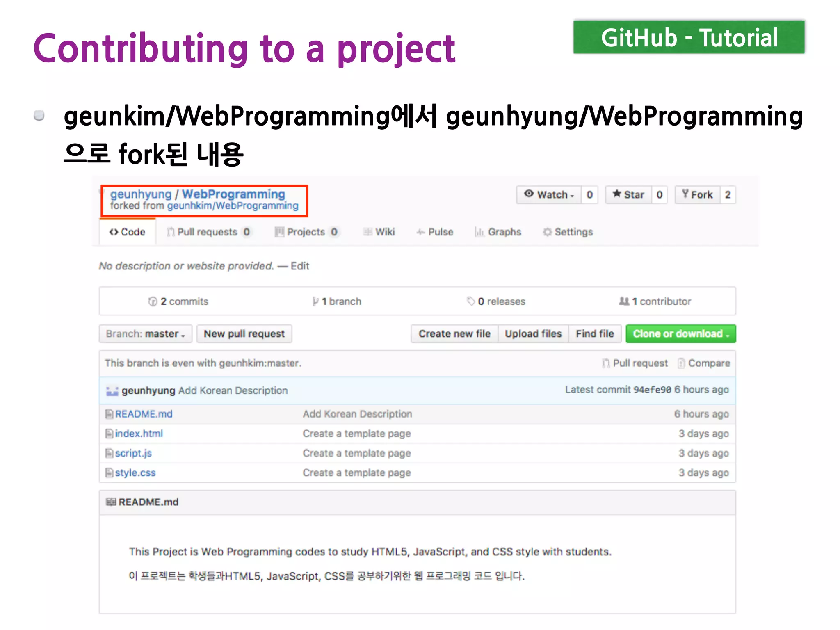Click Edit next to the description
Viewport: 840px width, 630px height.
(x=300, y=266)
